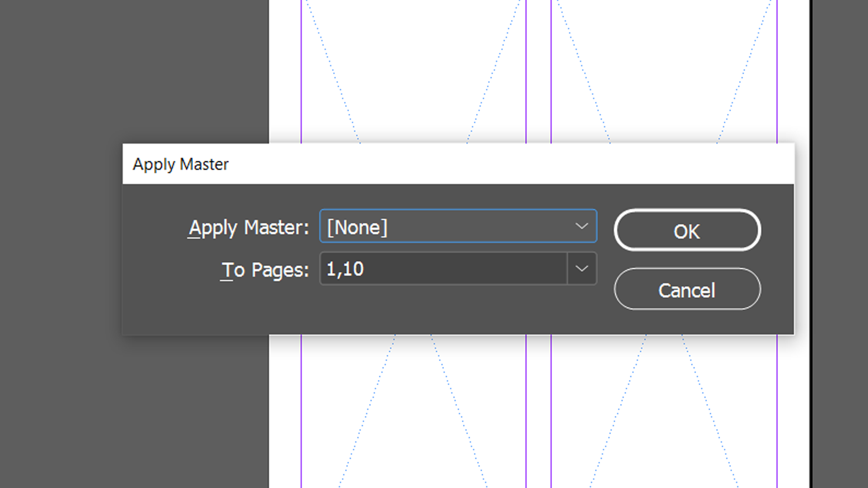Viewport: 868px width, 488px height.
Task: Click OK to apply the master
Action: [687, 230]
